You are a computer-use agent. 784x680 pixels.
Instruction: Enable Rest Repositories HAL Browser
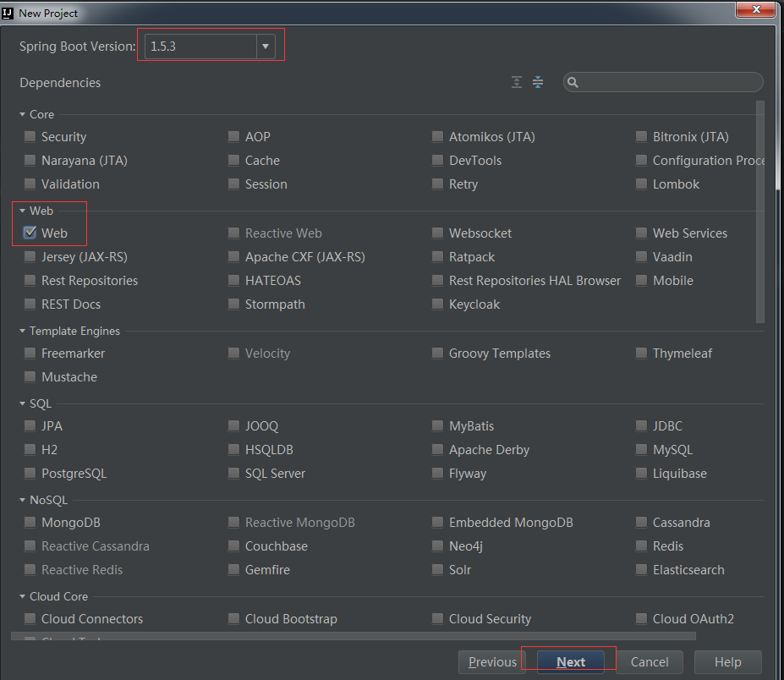point(437,280)
